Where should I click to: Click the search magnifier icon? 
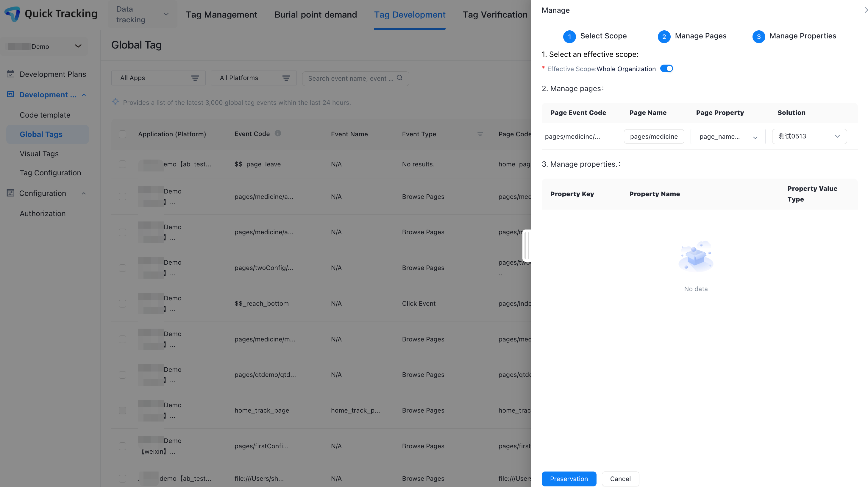pyautogui.click(x=400, y=78)
